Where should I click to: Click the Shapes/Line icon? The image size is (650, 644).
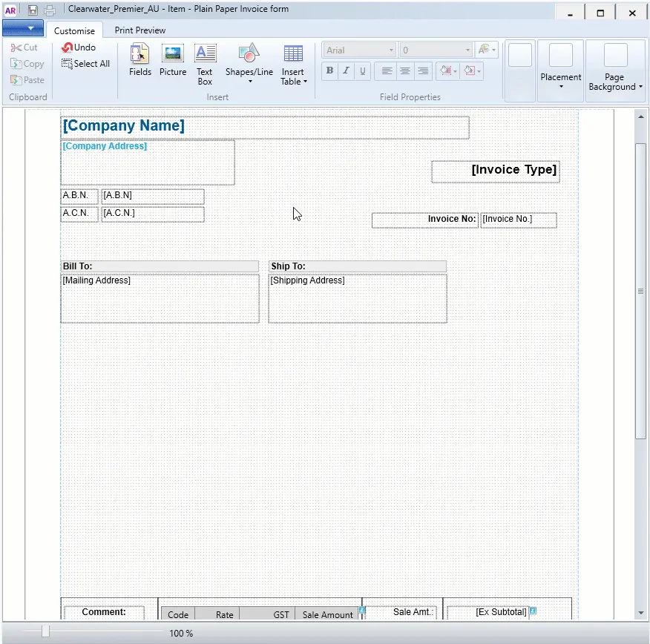click(x=249, y=54)
